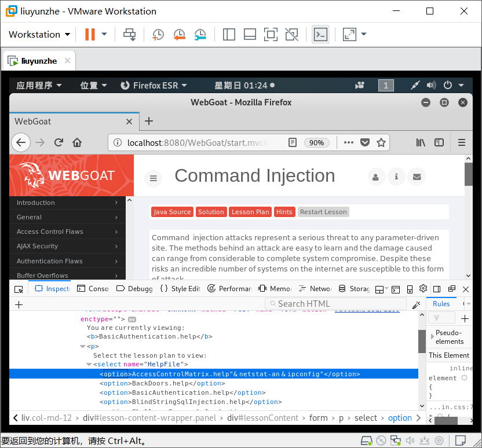Open WebGoat user profile icon
The height and width of the screenshot is (448, 482).
tap(375, 177)
